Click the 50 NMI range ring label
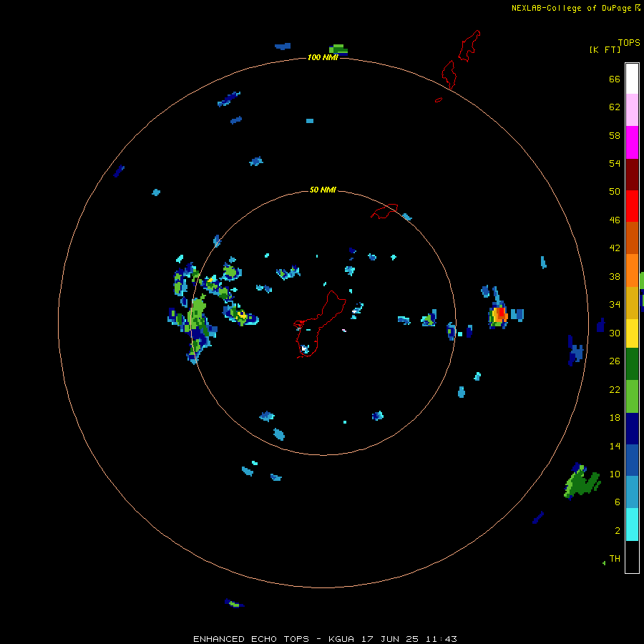 coord(323,190)
